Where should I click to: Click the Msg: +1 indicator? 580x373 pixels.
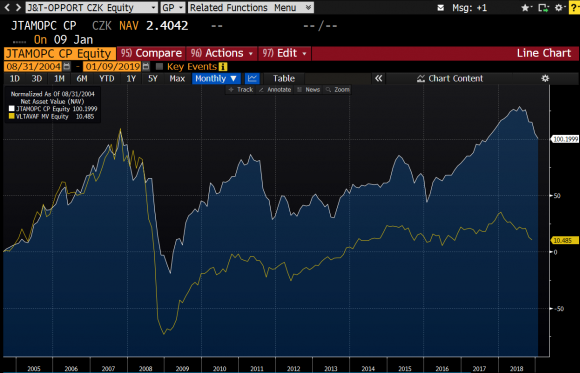click(x=469, y=8)
